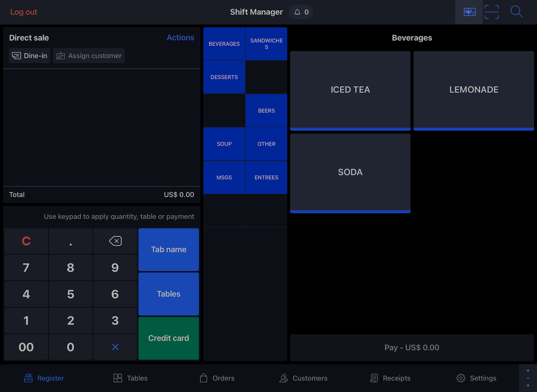Open notifications bell indicator
The width and height of the screenshot is (537, 392).
coord(301,12)
